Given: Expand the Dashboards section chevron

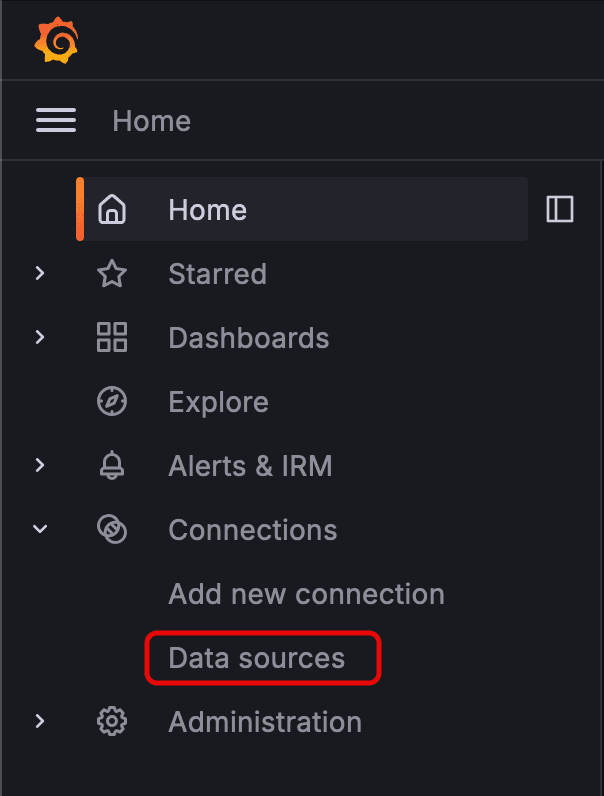Looking at the screenshot, I should pyautogui.click(x=40, y=337).
